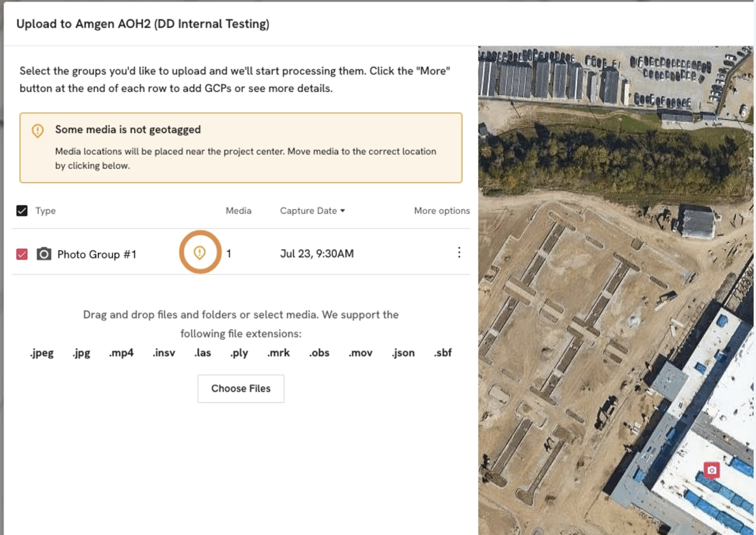Click the upload dialog title text
This screenshot has height=535, width=756.
pyautogui.click(x=143, y=24)
